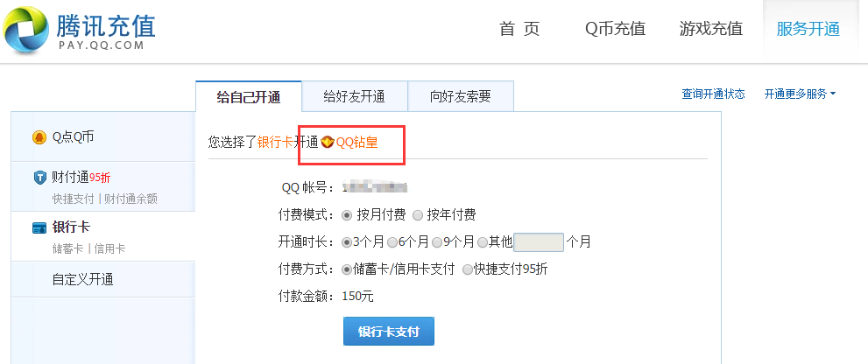Open the 游戏充值 navigation menu

point(710,29)
